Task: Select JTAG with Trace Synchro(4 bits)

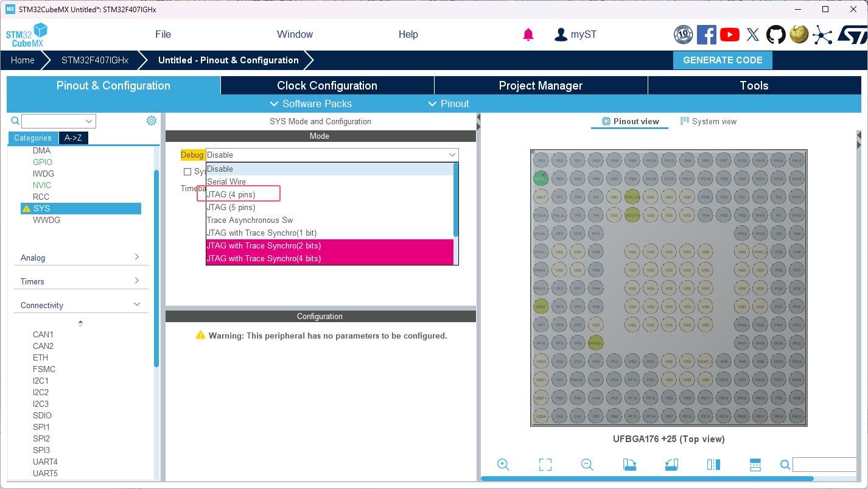Action: (330, 258)
